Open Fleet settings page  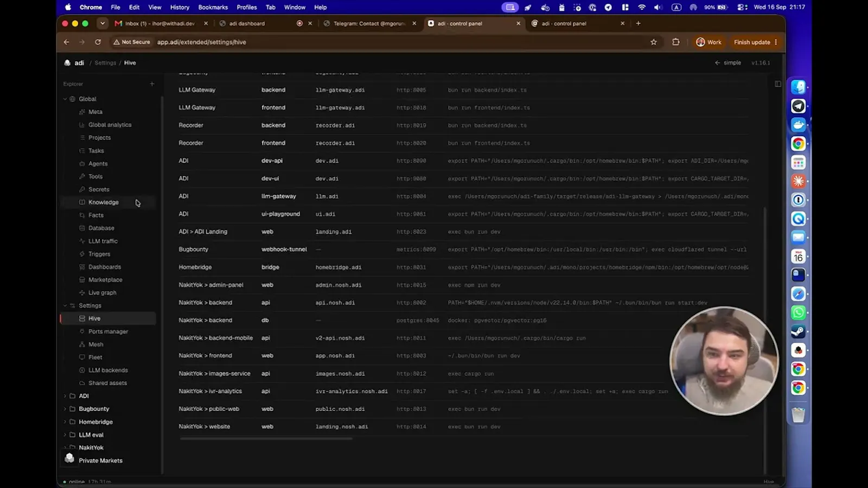[x=95, y=357]
